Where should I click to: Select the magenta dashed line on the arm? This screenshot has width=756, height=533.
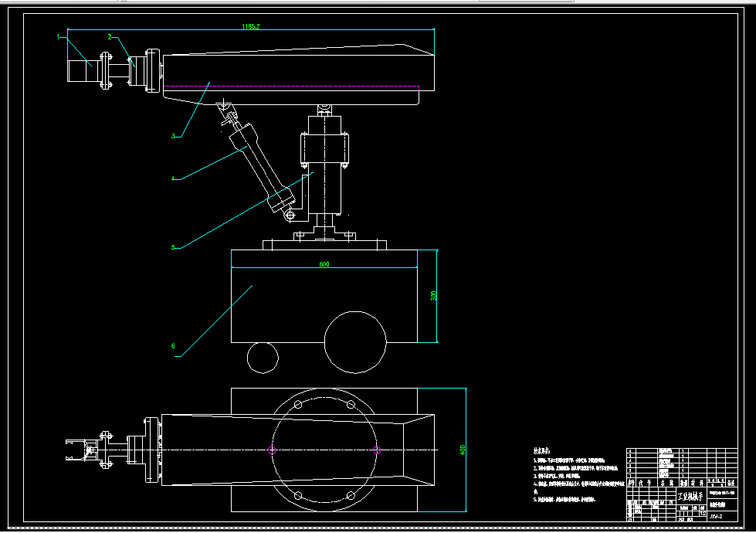292,87
